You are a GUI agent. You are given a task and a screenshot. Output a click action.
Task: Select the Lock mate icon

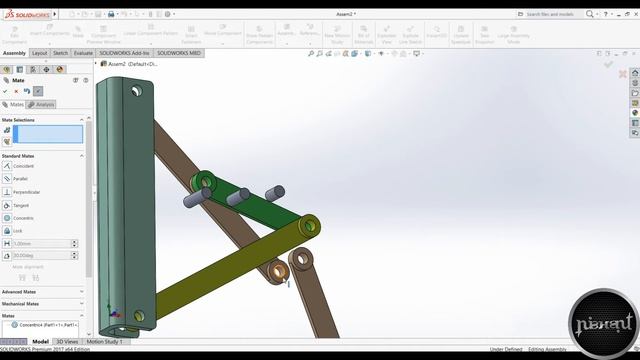(x=7, y=231)
